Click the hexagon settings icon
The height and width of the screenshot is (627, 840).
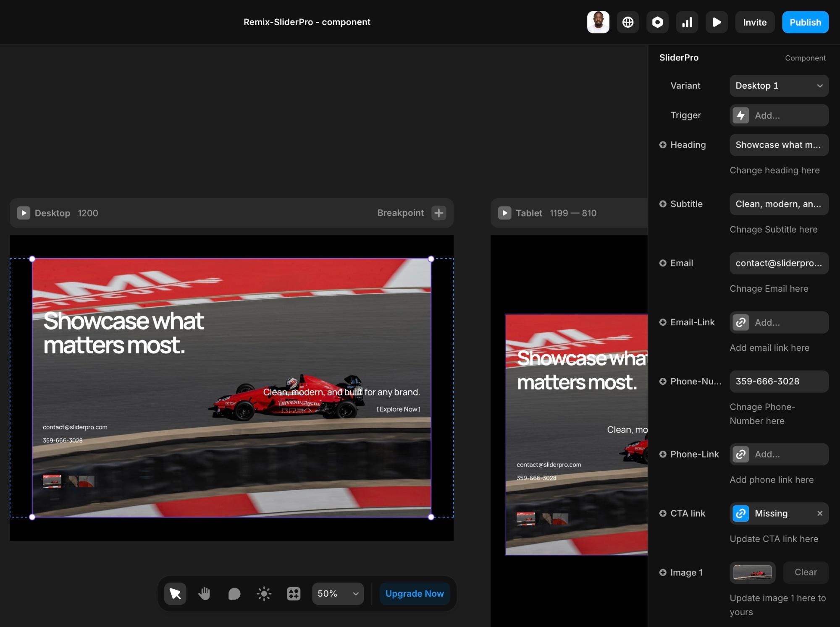pyautogui.click(x=657, y=22)
